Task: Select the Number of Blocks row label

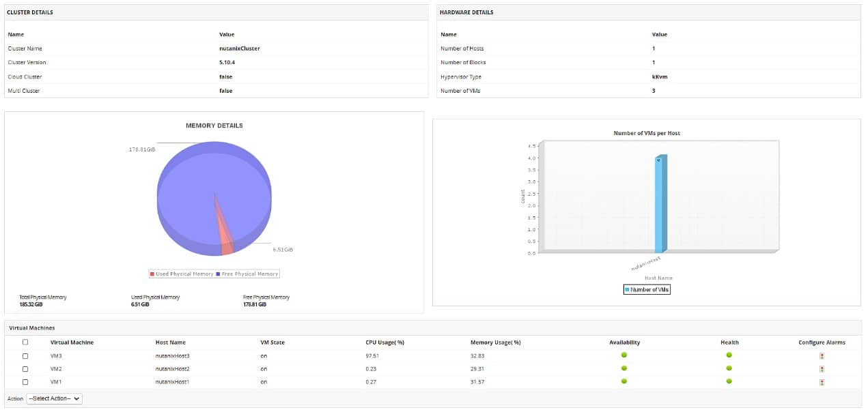Action: [463, 62]
